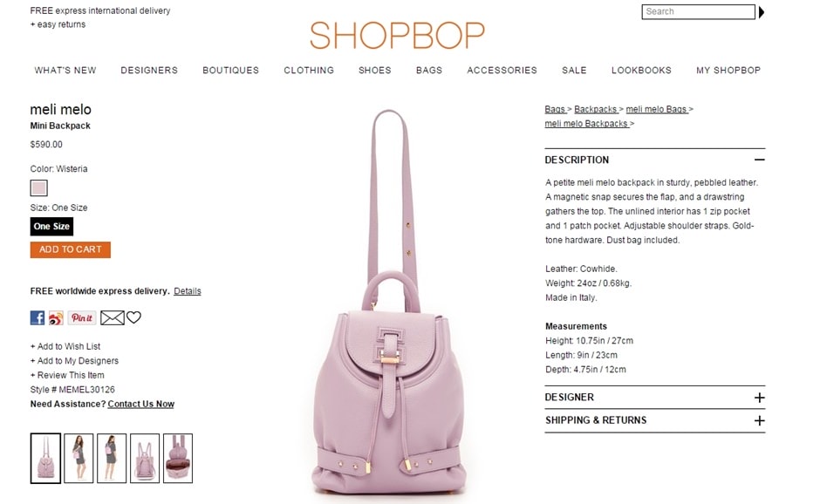Open the Sale menu
820x504 pixels.
click(x=574, y=70)
